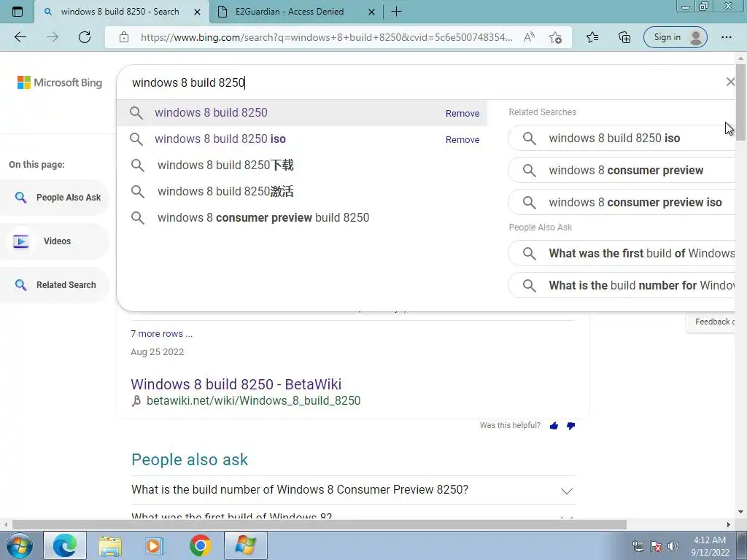Open What is the build number question
This screenshot has width=747, height=560.
(x=622, y=285)
